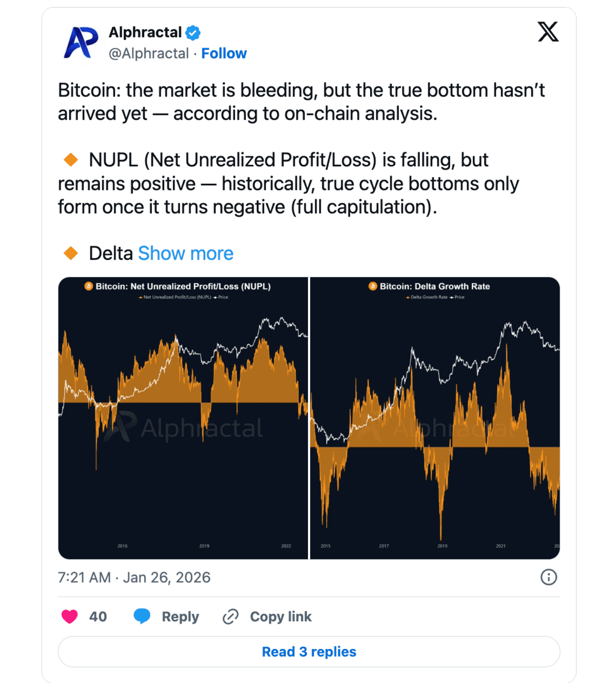
Task: Expand replies via Read 3 replies
Action: 308,651
